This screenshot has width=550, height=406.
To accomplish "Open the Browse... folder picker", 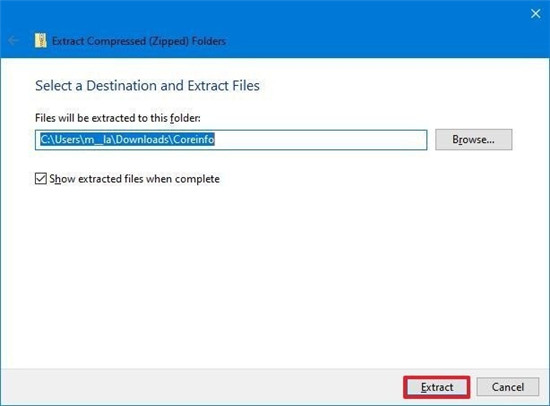I will coord(474,140).
